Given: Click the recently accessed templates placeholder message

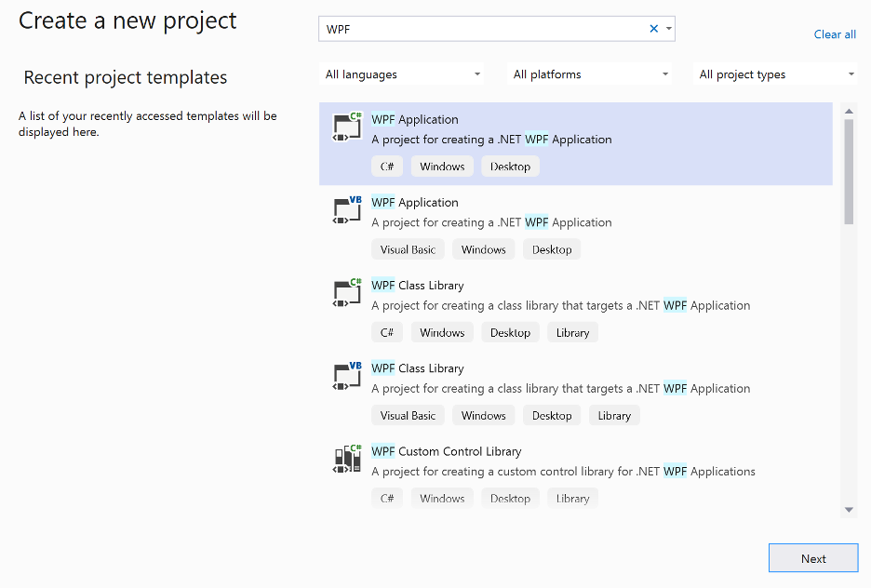Looking at the screenshot, I should [148, 124].
